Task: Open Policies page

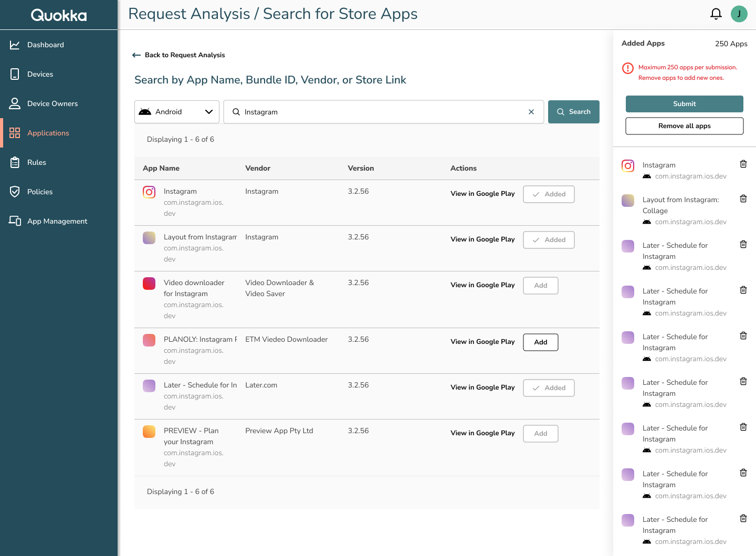Action: pyautogui.click(x=59, y=192)
